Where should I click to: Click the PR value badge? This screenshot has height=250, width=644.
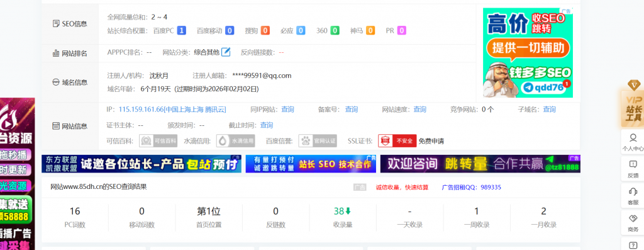tap(402, 30)
